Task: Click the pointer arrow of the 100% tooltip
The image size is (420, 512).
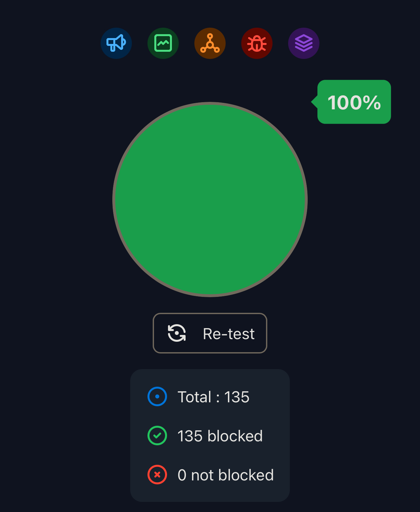Action: coord(314,102)
